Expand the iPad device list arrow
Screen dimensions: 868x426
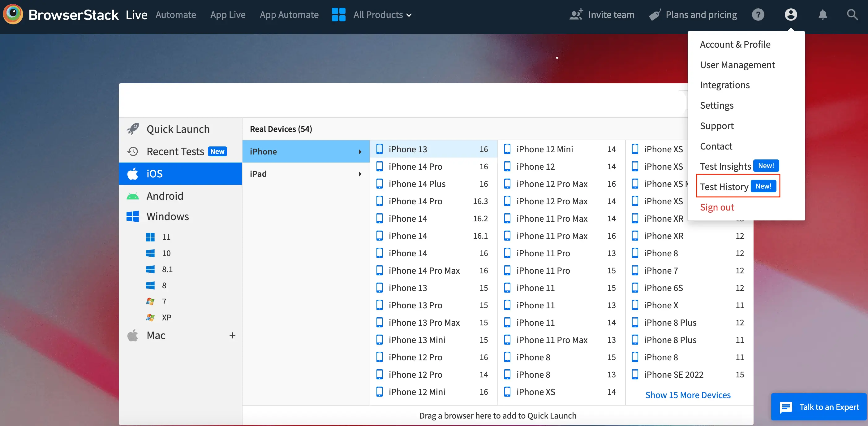pos(360,174)
